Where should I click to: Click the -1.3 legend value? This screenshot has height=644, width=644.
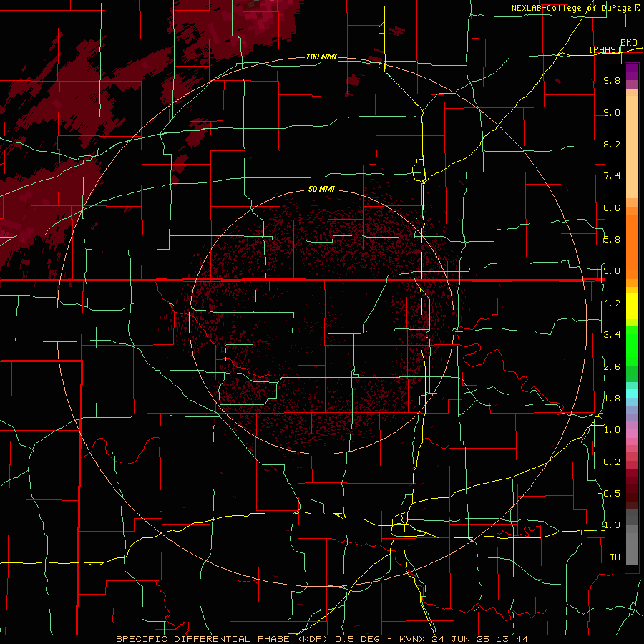[x=610, y=525]
